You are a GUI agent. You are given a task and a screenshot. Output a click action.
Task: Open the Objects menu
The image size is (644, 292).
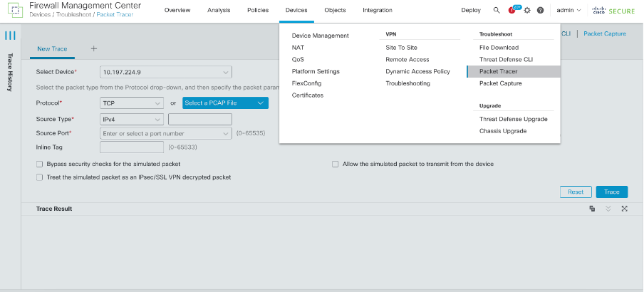335,10
